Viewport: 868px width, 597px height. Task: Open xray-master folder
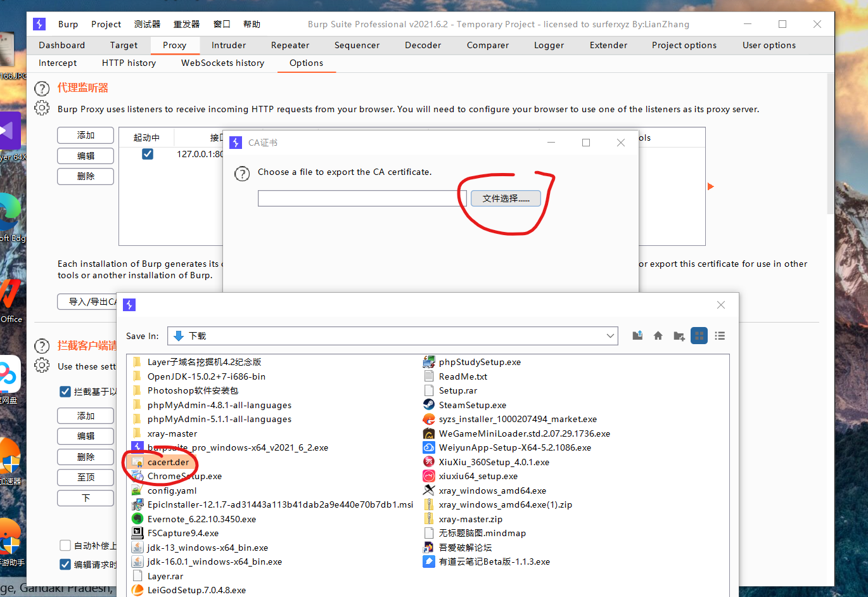coord(172,433)
